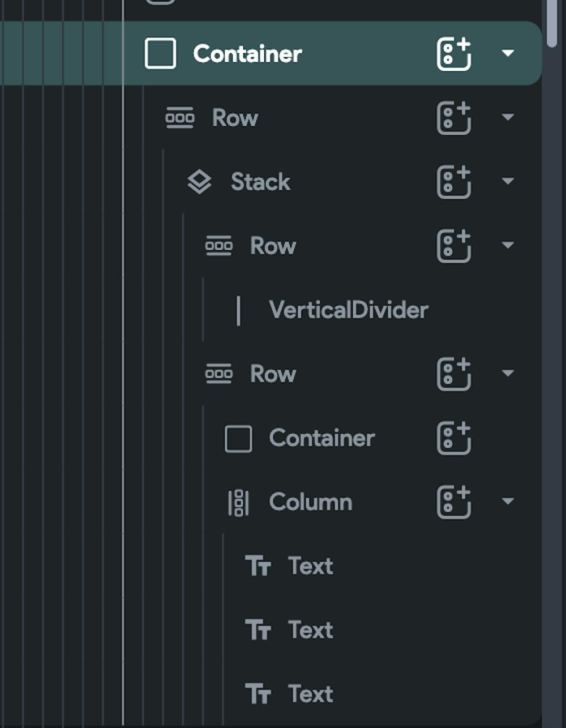566x728 pixels.
Task: Collapse the selected Container node
Action: point(508,53)
